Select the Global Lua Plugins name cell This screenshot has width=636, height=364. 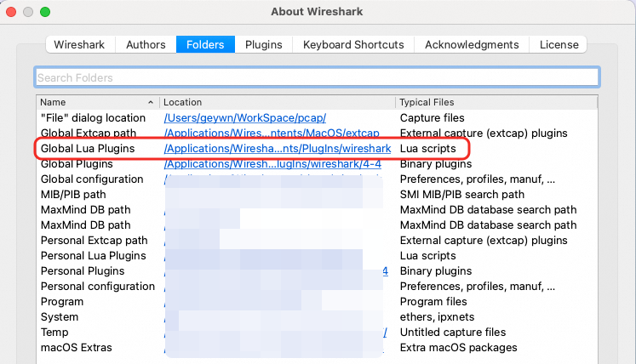click(x=88, y=149)
